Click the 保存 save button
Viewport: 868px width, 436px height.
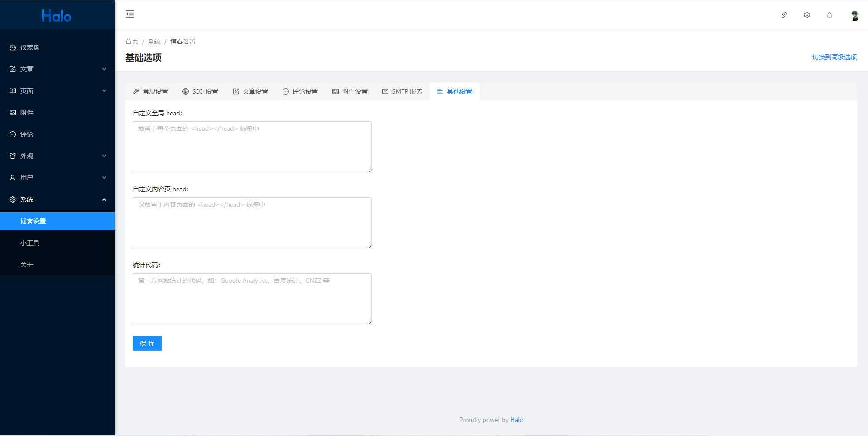click(147, 343)
